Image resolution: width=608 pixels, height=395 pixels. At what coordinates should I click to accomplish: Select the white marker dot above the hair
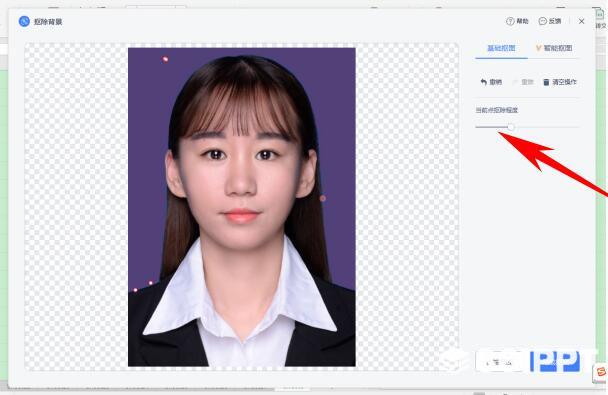tap(166, 59)
